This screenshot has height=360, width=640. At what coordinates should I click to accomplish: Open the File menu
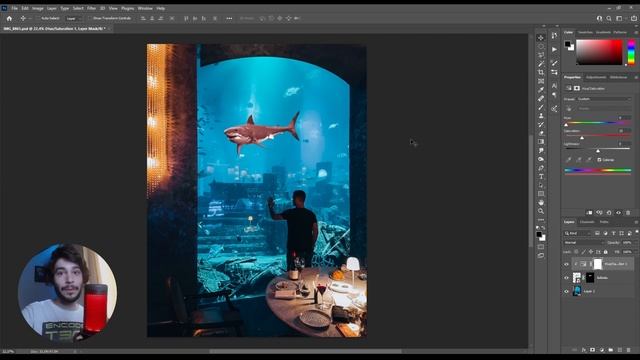click(14, 8)
